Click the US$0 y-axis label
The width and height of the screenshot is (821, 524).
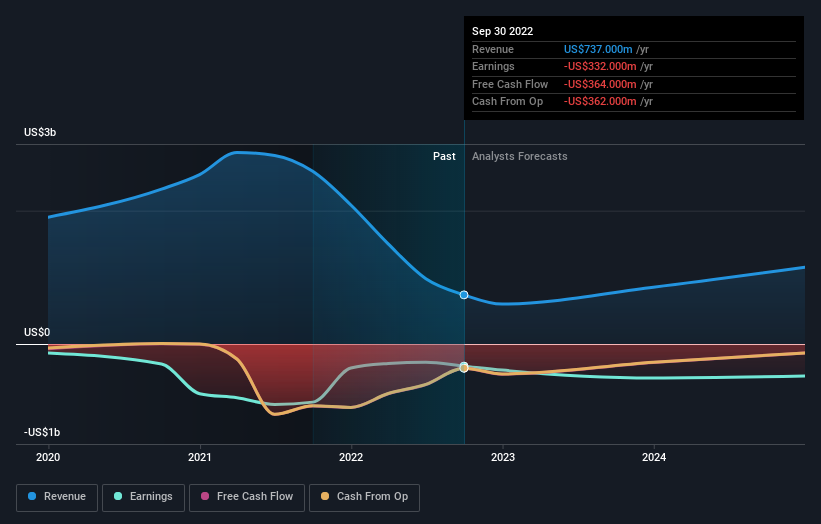point(37,332)
